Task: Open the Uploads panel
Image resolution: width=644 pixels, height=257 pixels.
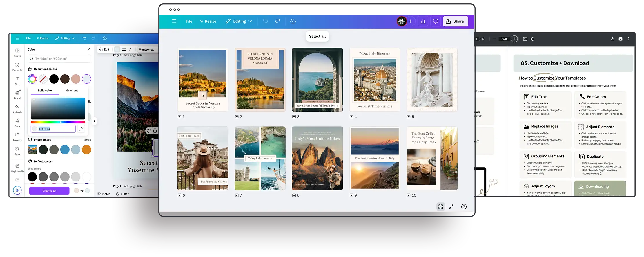Action: pos(17,108)
